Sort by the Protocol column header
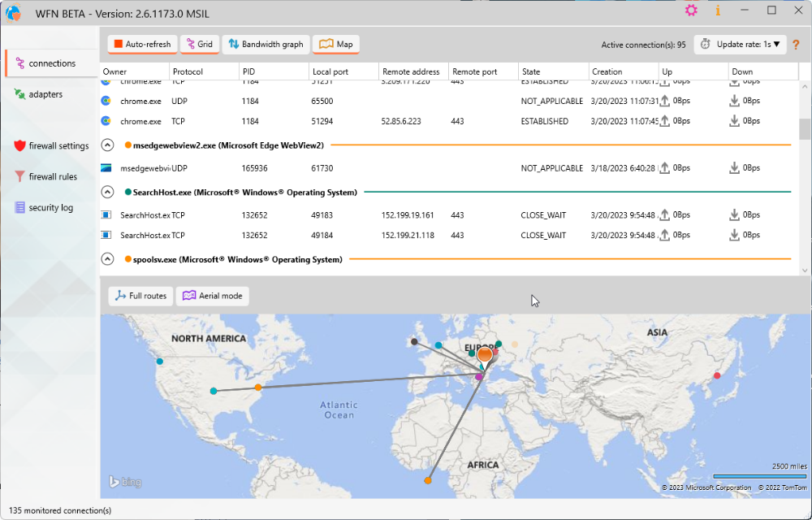The width and height of the screenshot is (812, 520). [205, 71]
